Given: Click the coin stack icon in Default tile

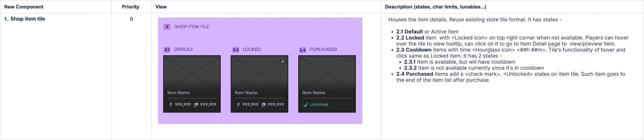Looking at the screenshot, I should point(196,105).
